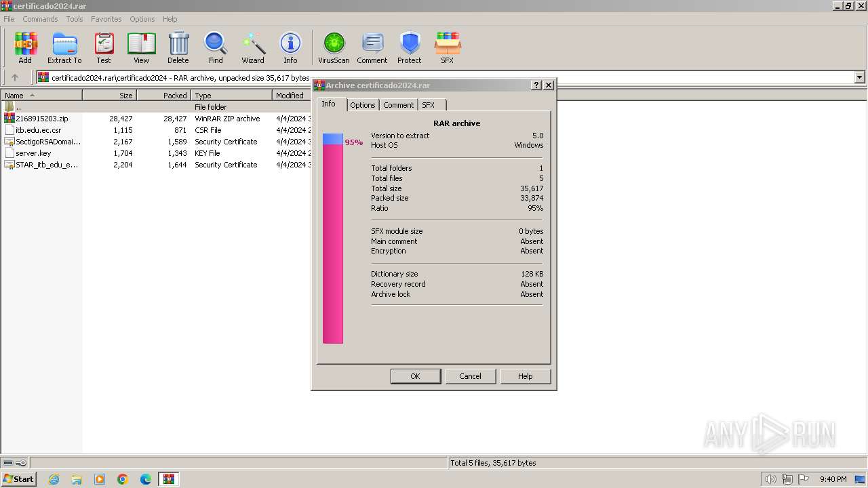Viewport: 868px width, 488px height.
Task: Click the Delete trash icon
Action: tap(178, 47)
